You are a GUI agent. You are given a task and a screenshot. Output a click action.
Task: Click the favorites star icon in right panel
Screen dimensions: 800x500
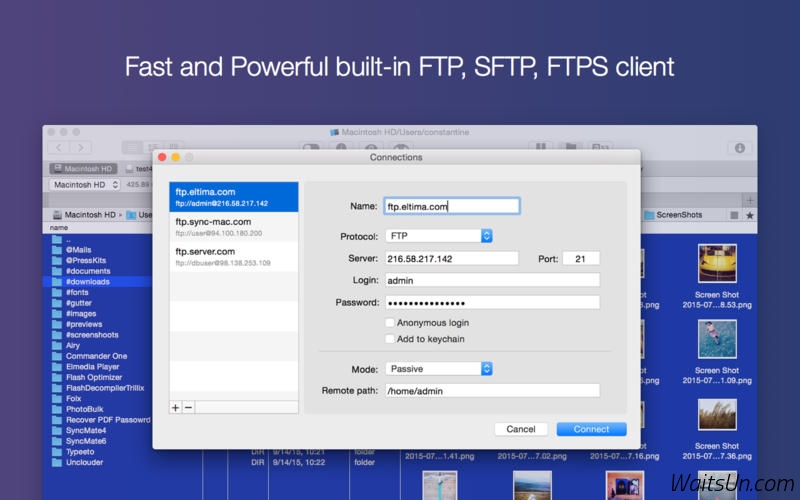pos(750,215)
